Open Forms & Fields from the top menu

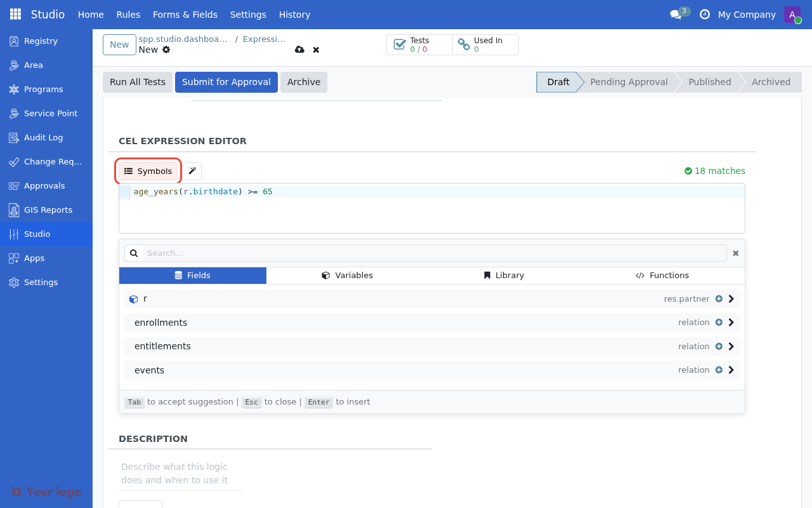(x=185, y=14)
